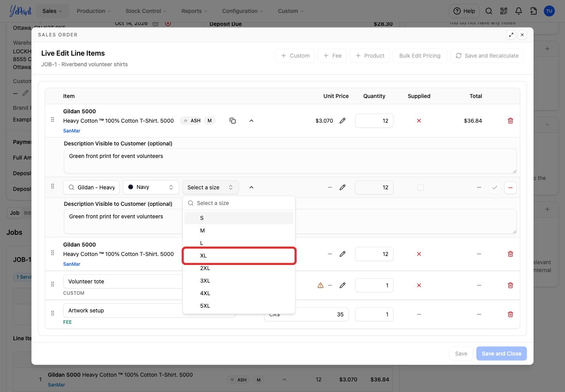Viewport: 565px width, 392px height.
Task: Collapse description for first Gildan 5000 row
Action: pos(252,121)
